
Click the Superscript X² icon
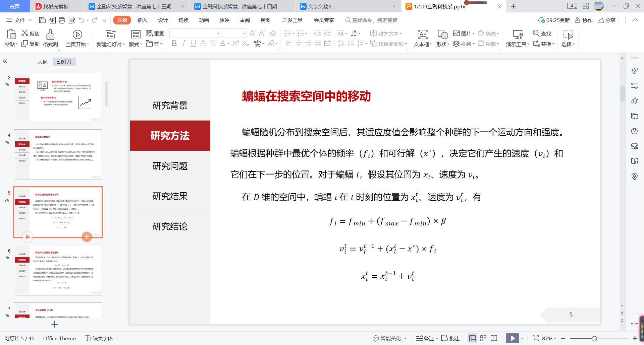point(236,43)
